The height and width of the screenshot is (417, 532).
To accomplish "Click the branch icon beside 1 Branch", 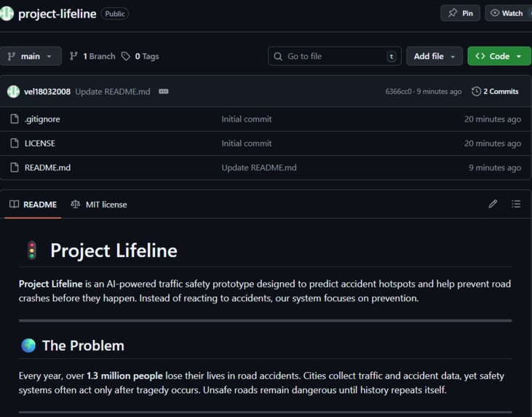I will point(74,56).
